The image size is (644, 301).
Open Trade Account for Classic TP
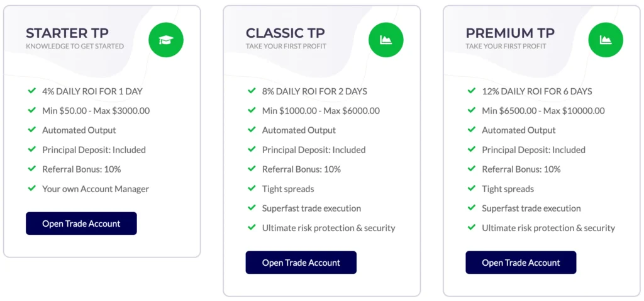301,263
